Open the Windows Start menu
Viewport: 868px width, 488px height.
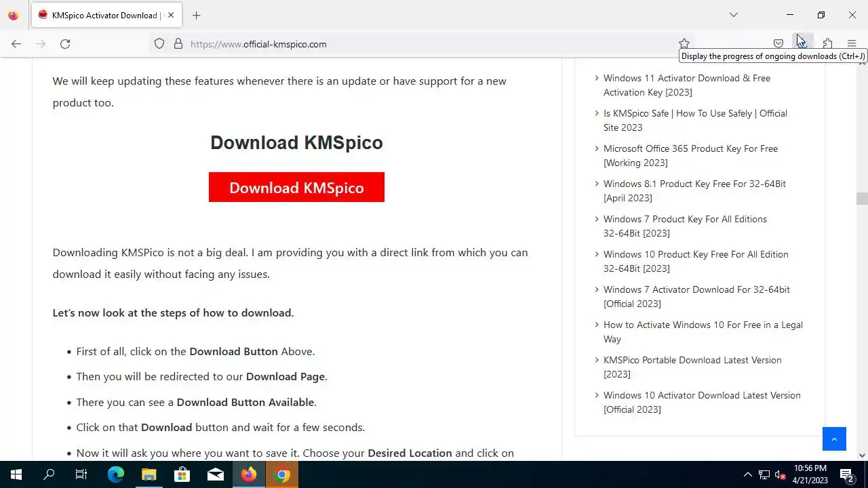pos(16,474)
